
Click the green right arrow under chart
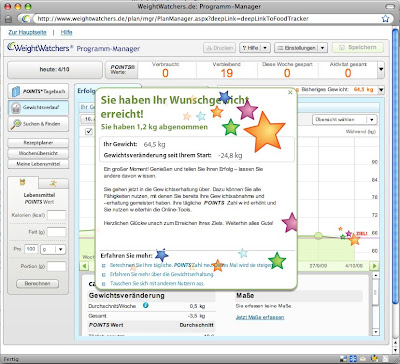(375, 266)
